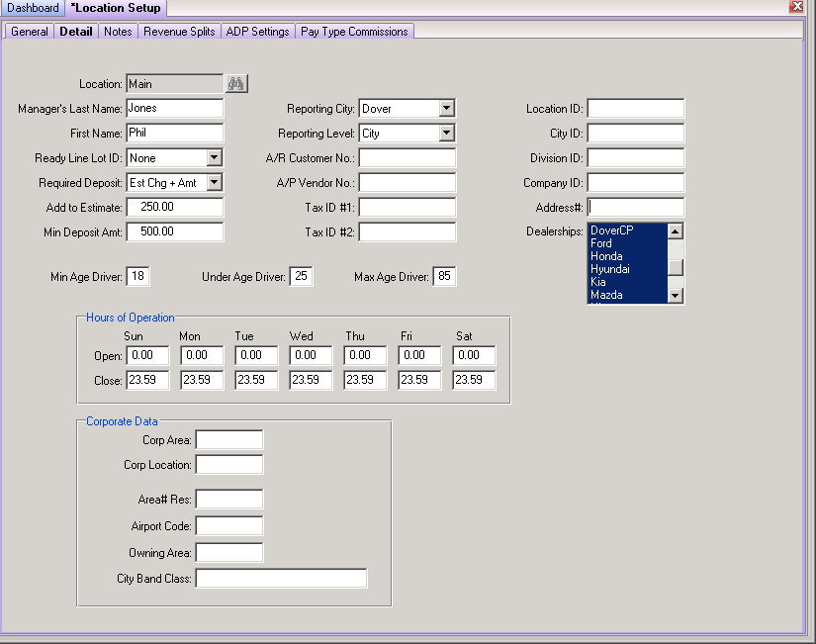
Task: Click the Sunday Open time field
Action: (x=147, y=355)
